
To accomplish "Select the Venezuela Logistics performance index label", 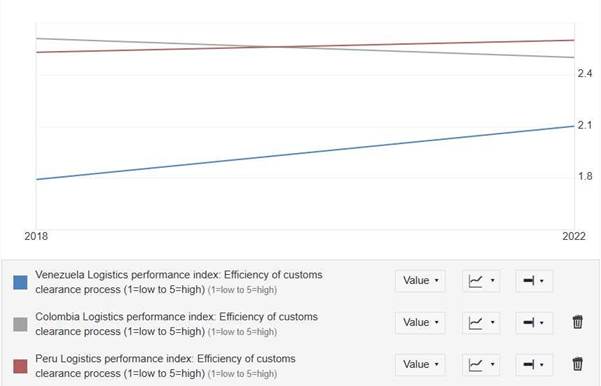I will pos(179,282).
